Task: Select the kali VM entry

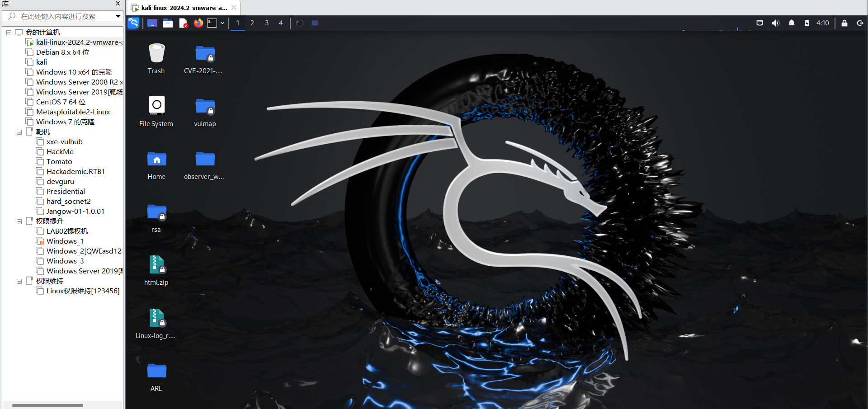Action: [x=41, y=62]
